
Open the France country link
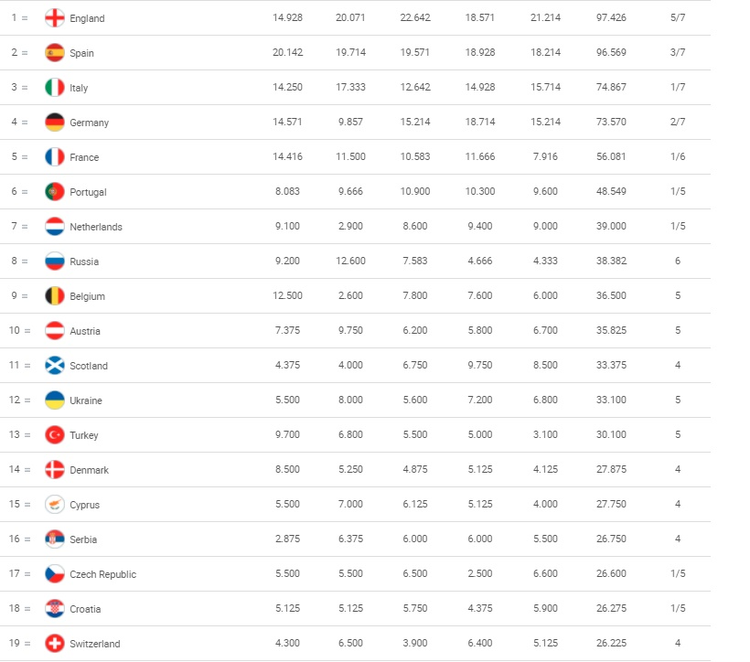tap(84, 157)
